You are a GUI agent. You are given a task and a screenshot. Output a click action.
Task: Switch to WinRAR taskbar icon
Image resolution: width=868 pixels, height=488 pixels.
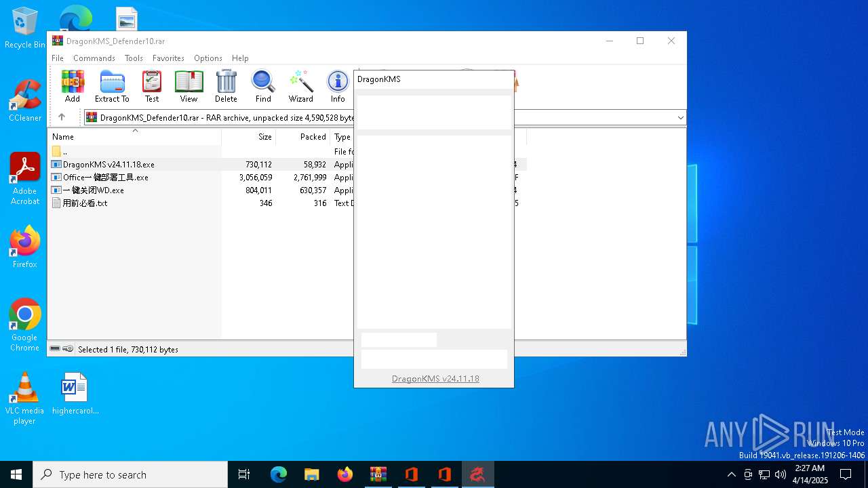[378, 474]
